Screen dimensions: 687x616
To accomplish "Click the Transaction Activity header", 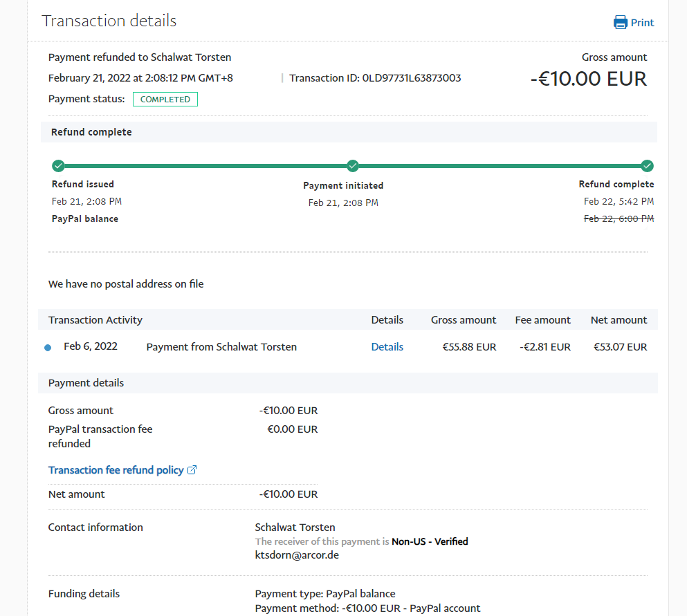I will pos(95,320).
